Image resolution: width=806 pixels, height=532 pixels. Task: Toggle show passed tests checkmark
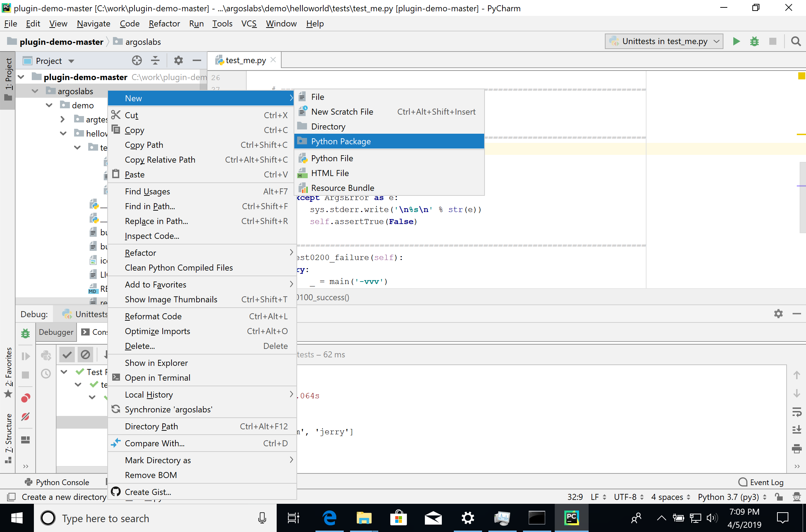(67, 355)
